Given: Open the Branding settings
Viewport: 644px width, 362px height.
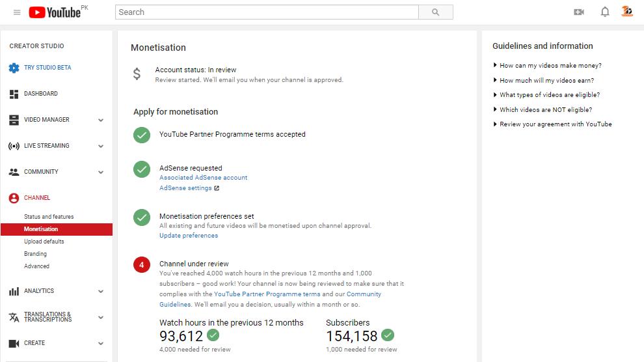Looking at the screenshot, I should [35, 253].
